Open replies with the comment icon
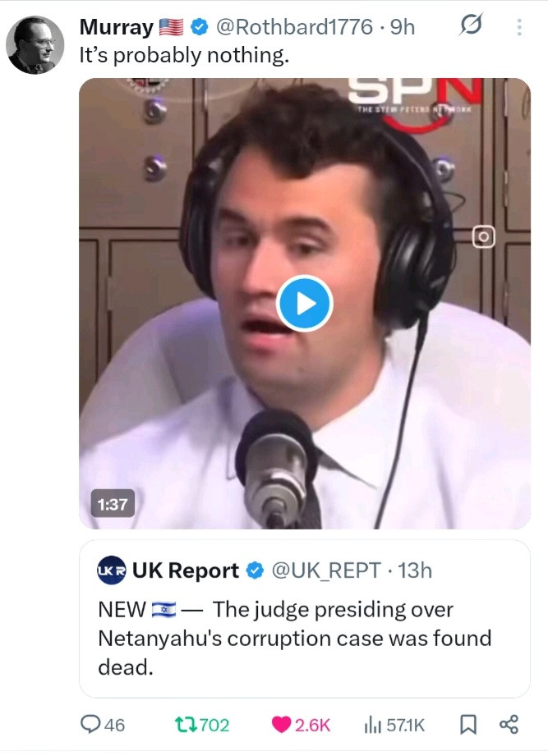 pyautogui.click(x=90, y=724)
